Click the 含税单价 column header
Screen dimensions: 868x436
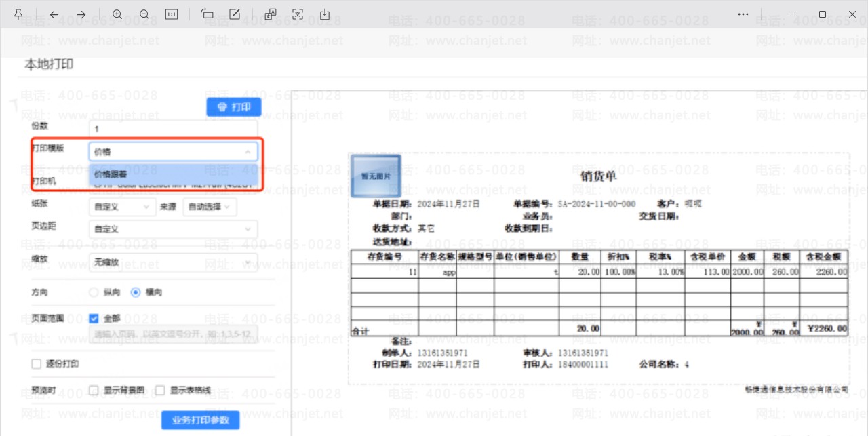(707, 257)
